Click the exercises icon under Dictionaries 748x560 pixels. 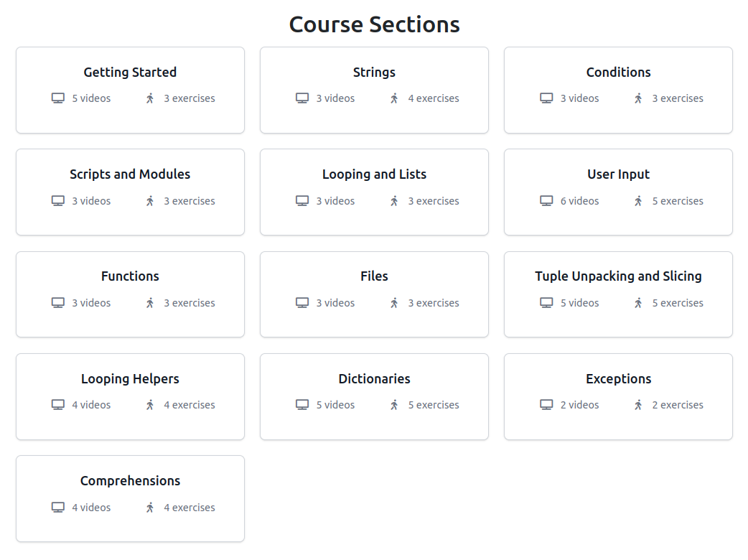click(x=393, y=404)
